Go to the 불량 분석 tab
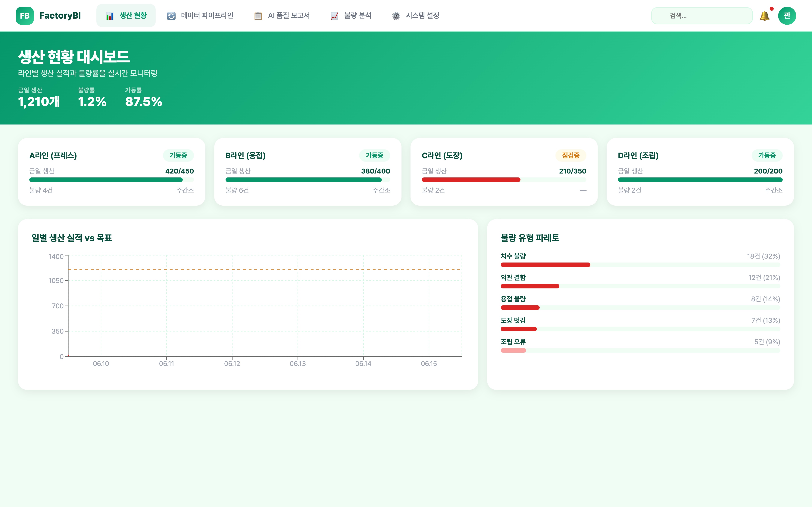 [358, 16]
